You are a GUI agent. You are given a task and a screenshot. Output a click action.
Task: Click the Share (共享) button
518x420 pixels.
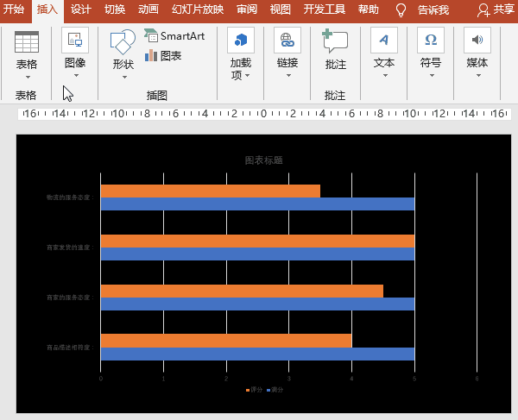coord(496,9)
